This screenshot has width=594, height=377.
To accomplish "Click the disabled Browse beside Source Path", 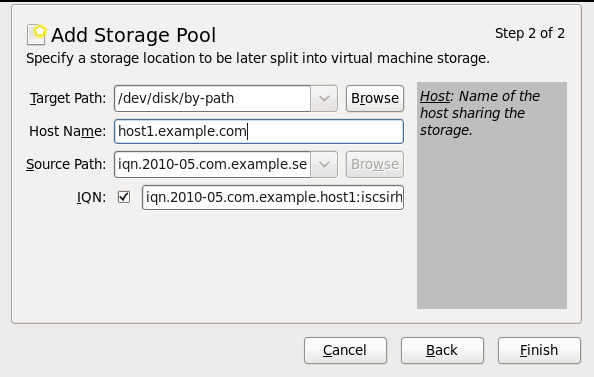I will coord(375,164).
